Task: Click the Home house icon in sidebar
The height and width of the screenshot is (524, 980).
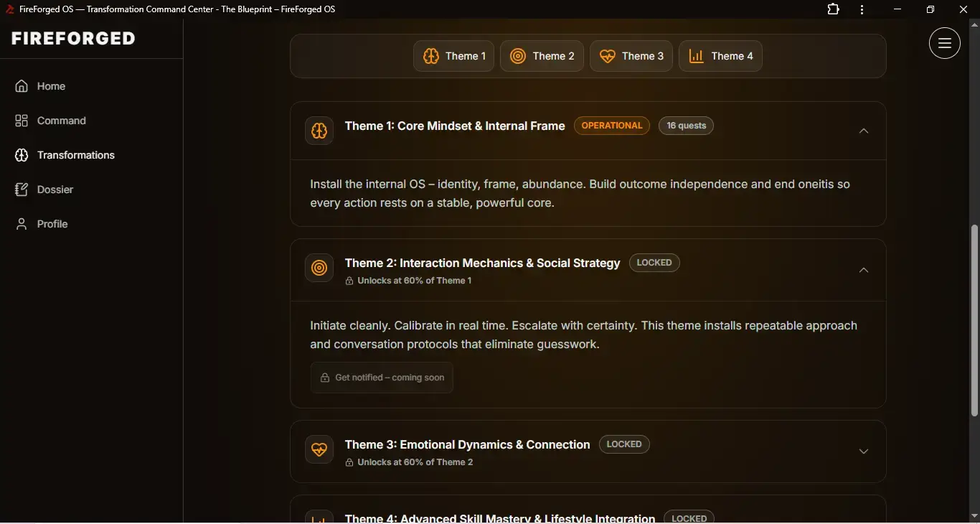Action: tap(22, 86)
